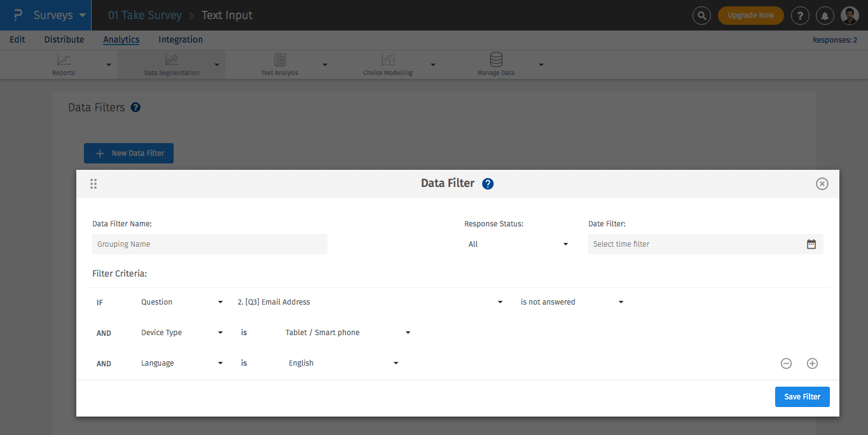The image size is (868, 435).
Task: Click the search magnifier icon in header
Action: tap(701, 15)
